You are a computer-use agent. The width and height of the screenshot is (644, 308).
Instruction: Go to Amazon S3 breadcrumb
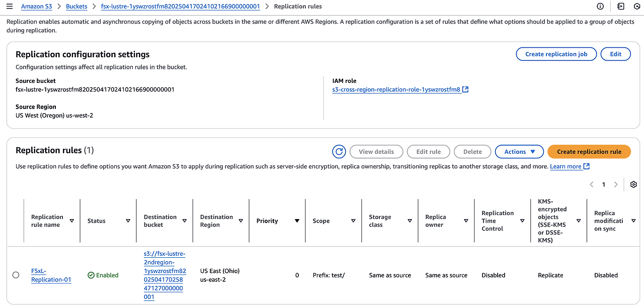(x=36, y=7)
